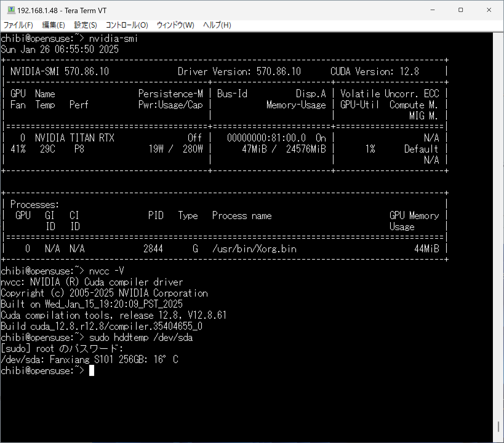Click the window title 192.168.1.48 text
Screen dimensions: 504x443
(x=37, y=11)
